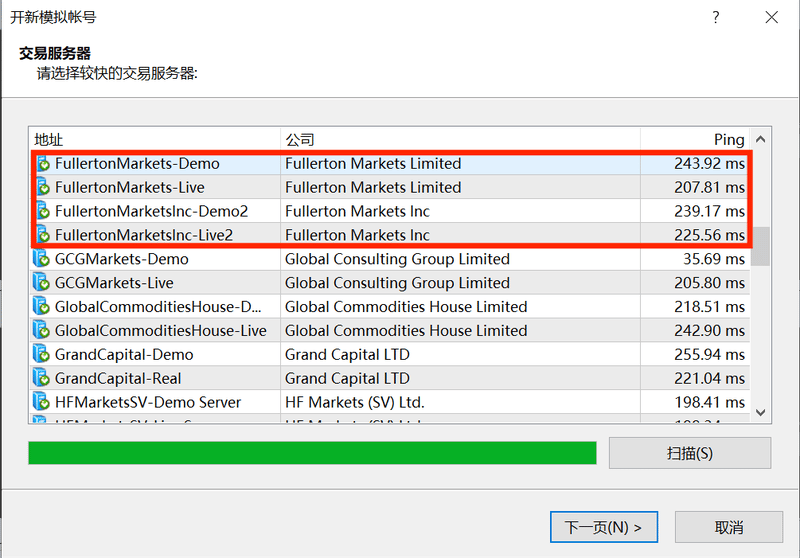Click the HFMarketsSV-Demo Server icon
This screenshot has height=558, width=800.
coord(42,402)
